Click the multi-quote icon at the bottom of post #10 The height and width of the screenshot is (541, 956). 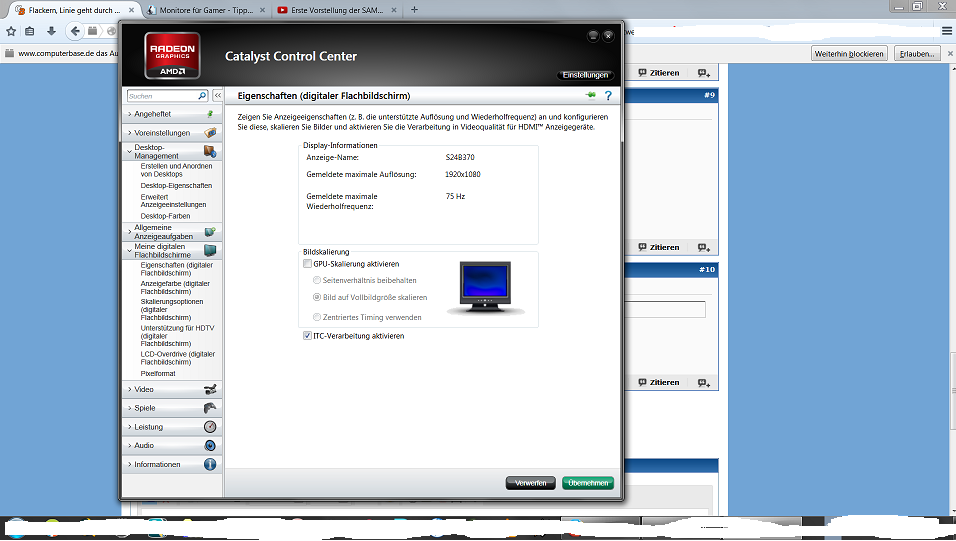pyautogui.click(x=704, y=382)
